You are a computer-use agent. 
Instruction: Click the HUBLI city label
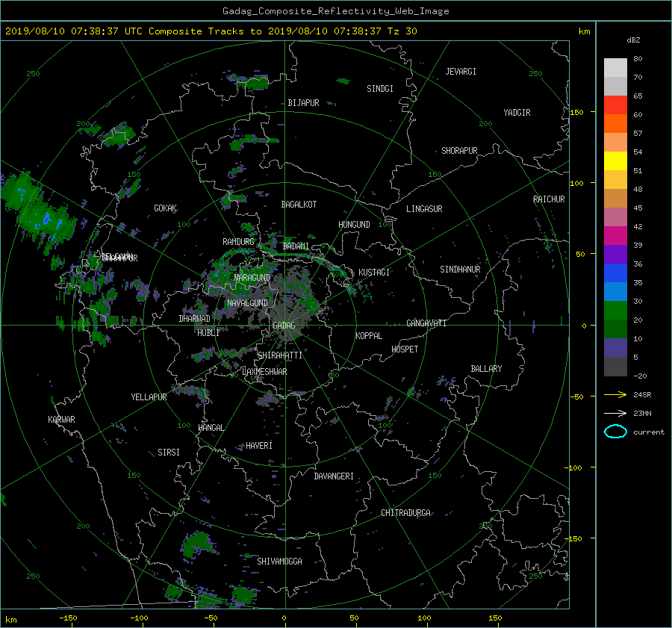tap(208, 332)
